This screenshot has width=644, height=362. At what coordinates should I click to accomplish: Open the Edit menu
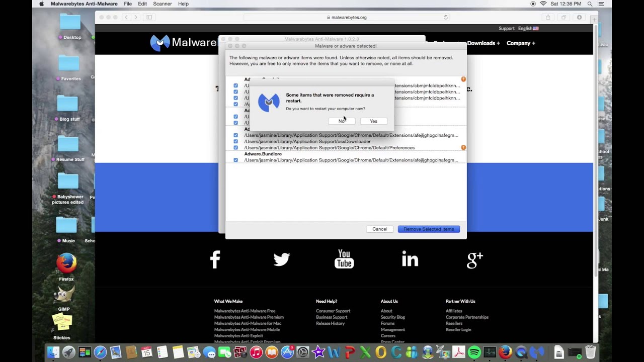pos(142,4)
